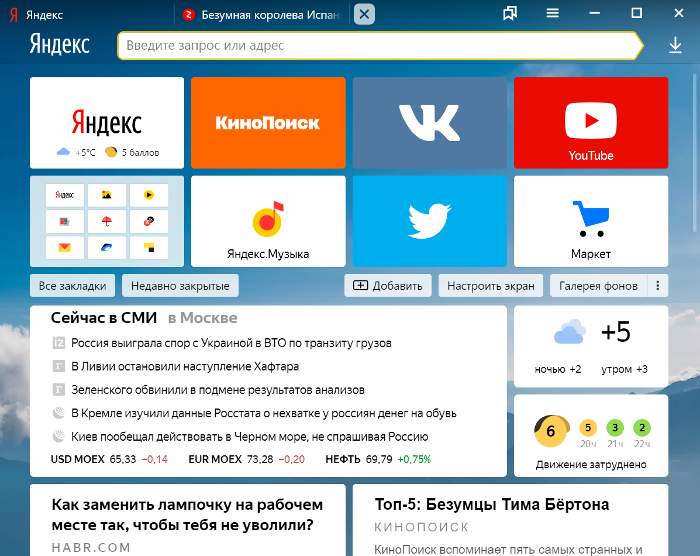
Task: Open the Маркет shopping cart tile
Action: click(591, 221)
